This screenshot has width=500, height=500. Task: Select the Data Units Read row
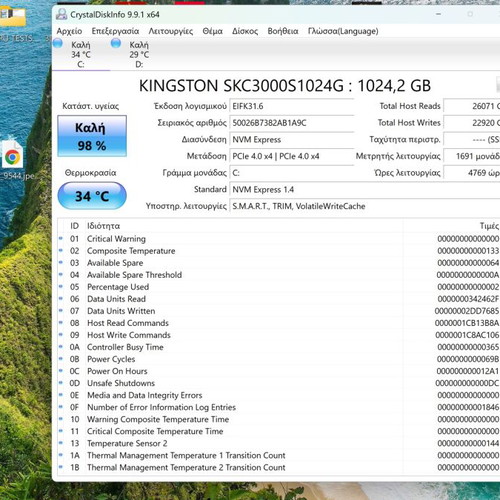(x=279, y=299)
